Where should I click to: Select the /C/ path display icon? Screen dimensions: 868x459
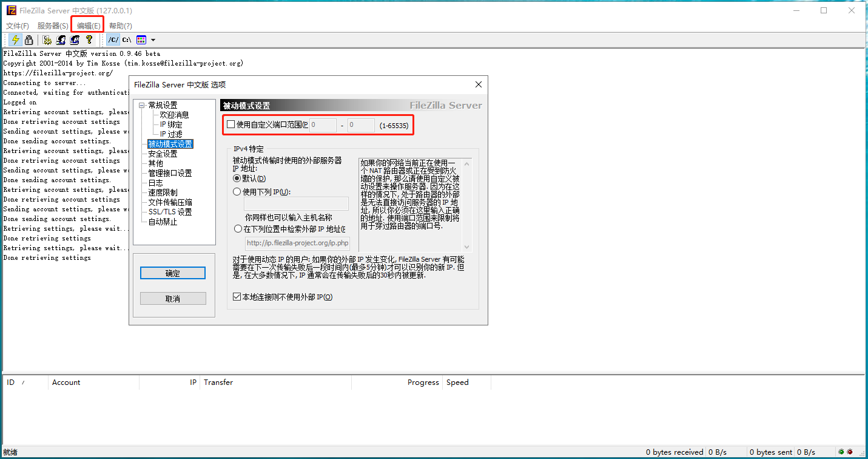click(113, 40)
